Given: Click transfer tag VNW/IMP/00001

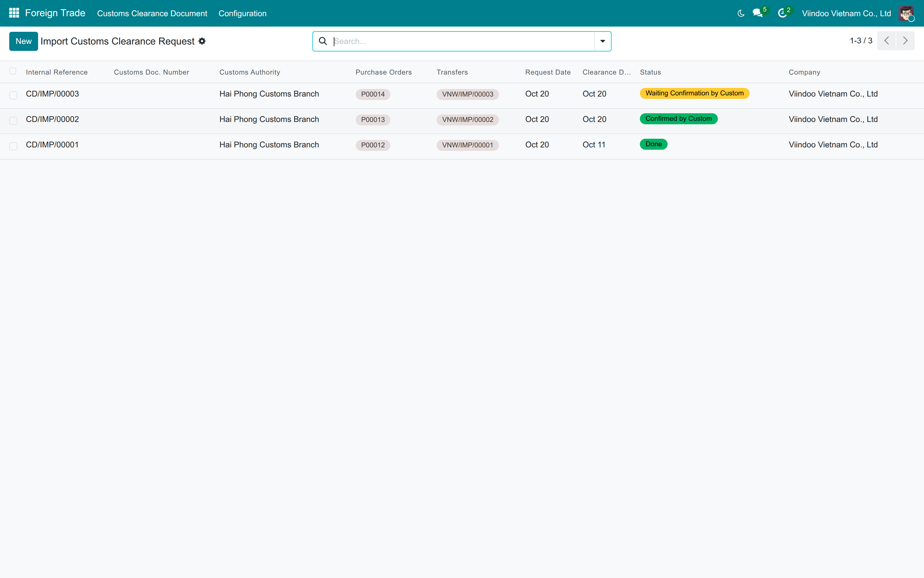Looking at the screenshot, I should pyautogui.click(x=468, y=145).
